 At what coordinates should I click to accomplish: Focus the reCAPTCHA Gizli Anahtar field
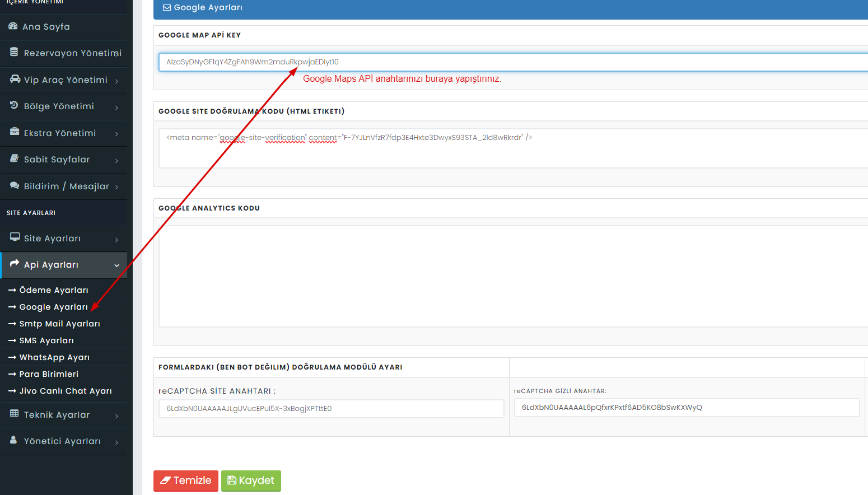click(687, 408)
